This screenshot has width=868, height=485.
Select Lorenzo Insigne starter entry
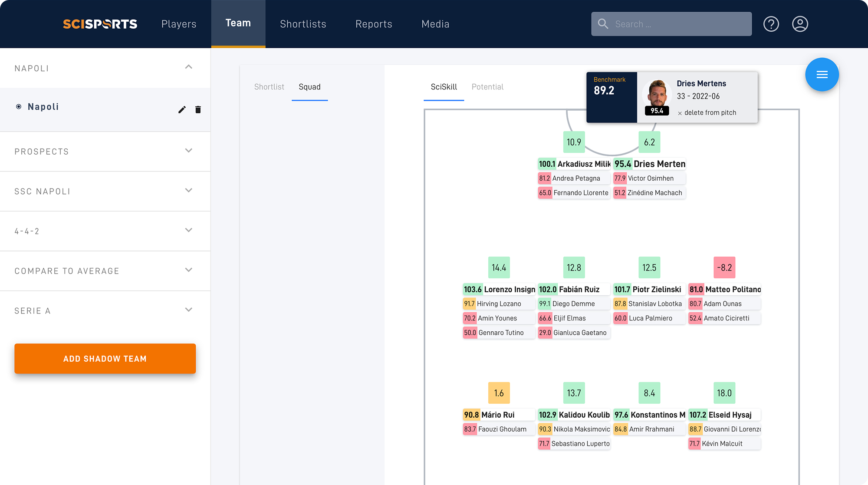pos(499,289)
